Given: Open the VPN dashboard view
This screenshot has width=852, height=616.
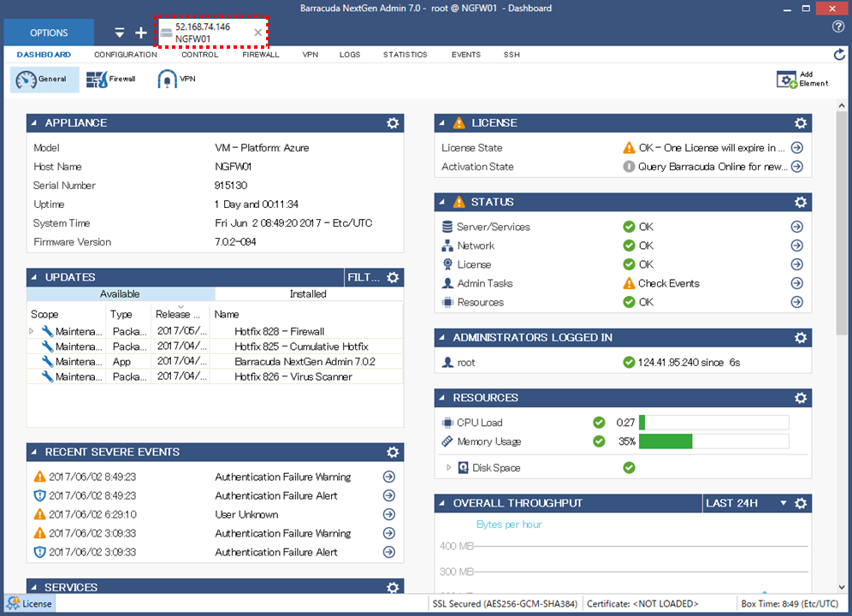Looking at the screenshot, I should (176, 80).
